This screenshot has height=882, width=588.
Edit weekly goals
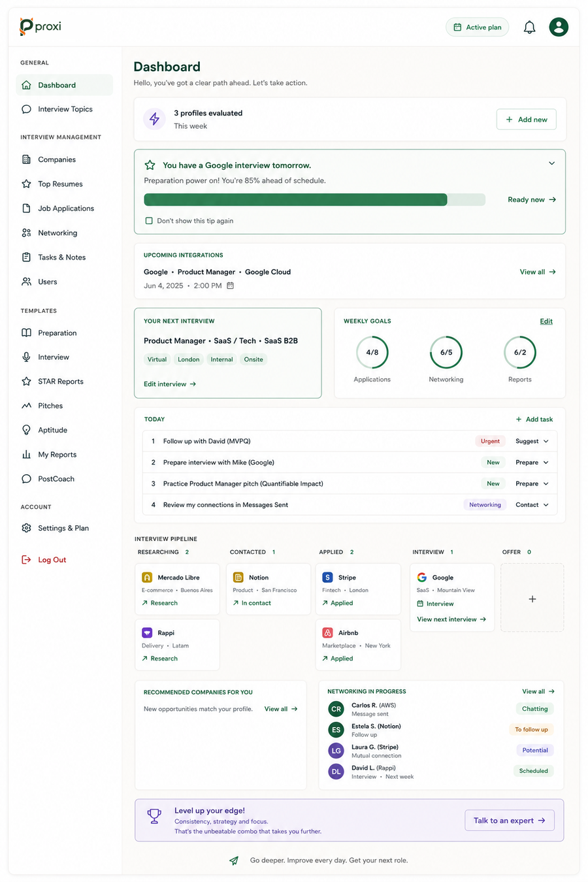[546, 321]
